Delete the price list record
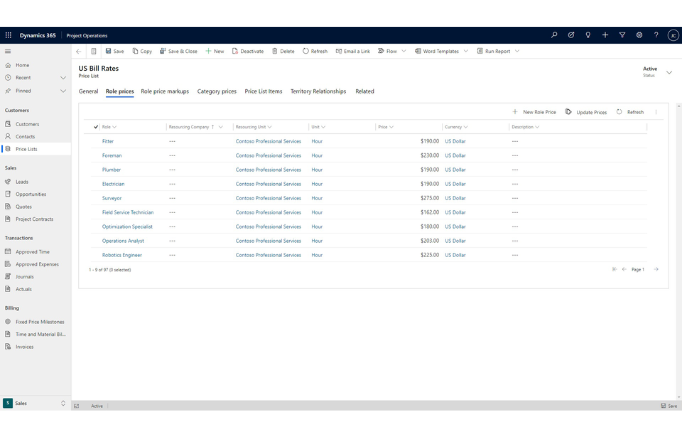The height and width of the screenshot is (437, 682). coord(283,51)
